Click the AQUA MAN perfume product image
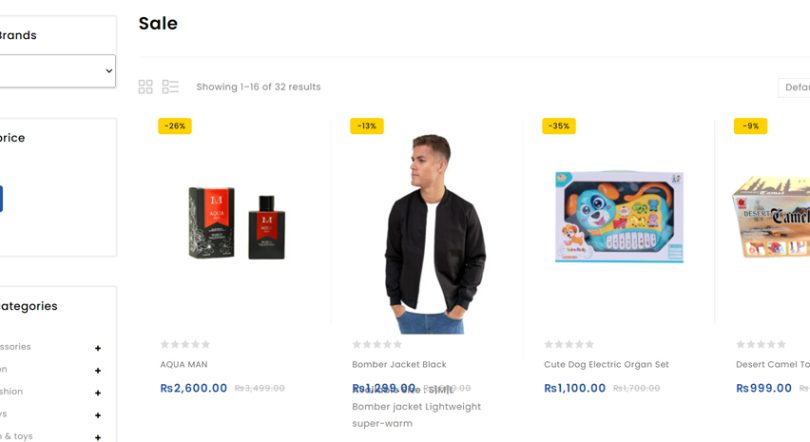 237,223
